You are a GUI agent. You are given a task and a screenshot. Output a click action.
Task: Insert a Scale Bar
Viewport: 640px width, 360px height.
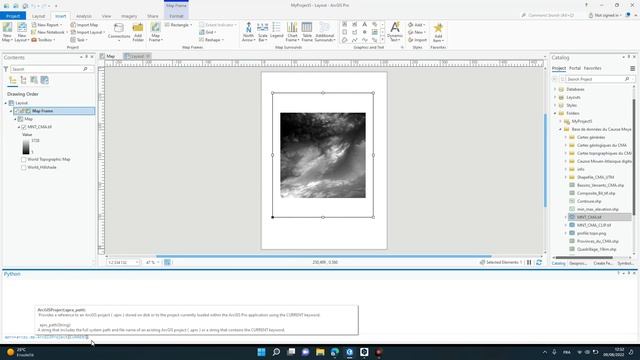262,32
